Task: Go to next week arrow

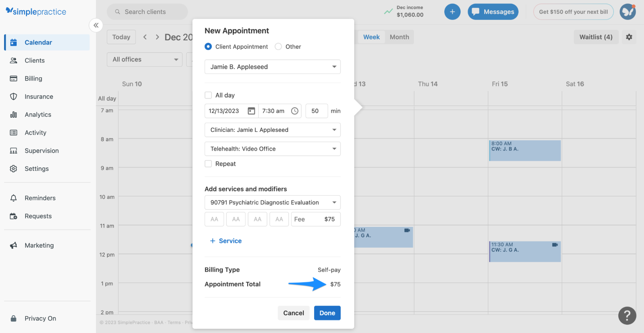Action: (x=157, y=37)
